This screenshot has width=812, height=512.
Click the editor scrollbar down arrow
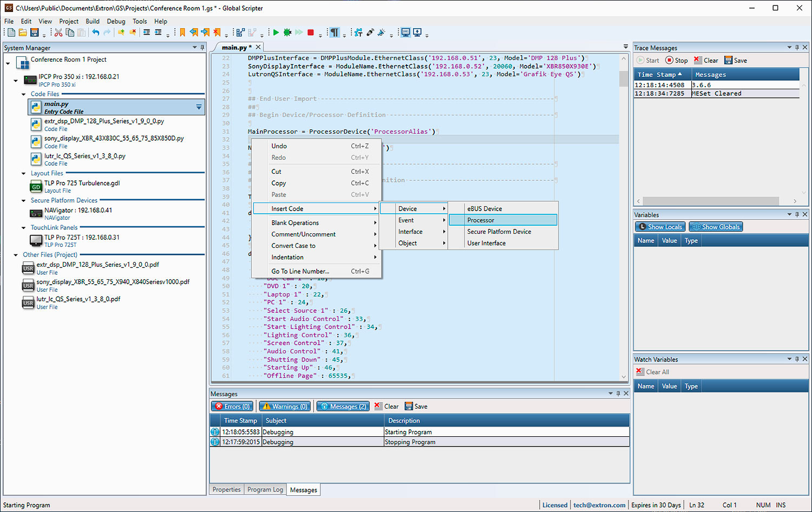(x=624, y=377)
